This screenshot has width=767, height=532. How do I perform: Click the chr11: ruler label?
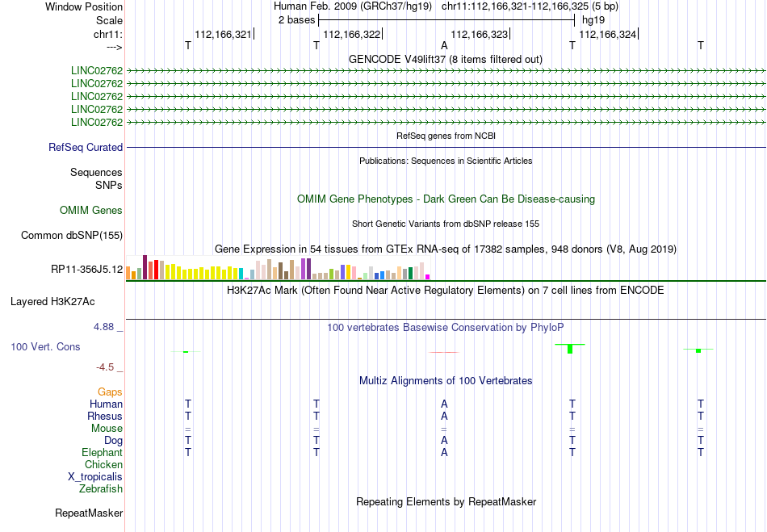[108, 34]
